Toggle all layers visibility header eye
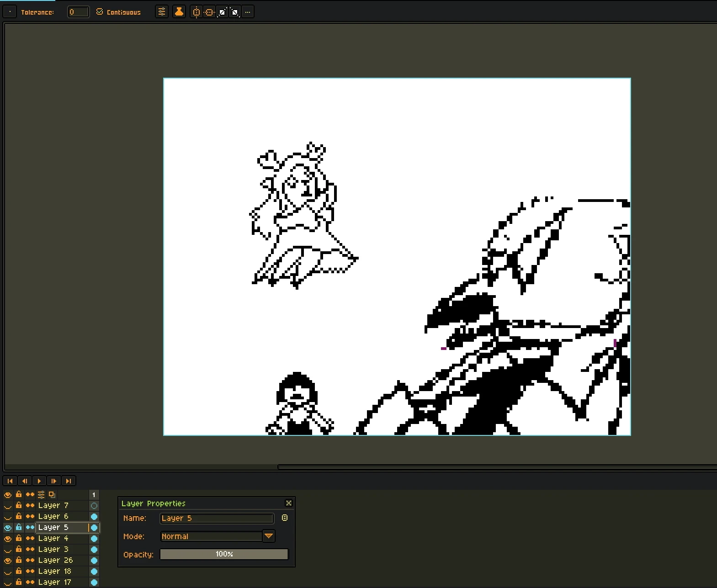The image size is (717, 588). point(8,494)
